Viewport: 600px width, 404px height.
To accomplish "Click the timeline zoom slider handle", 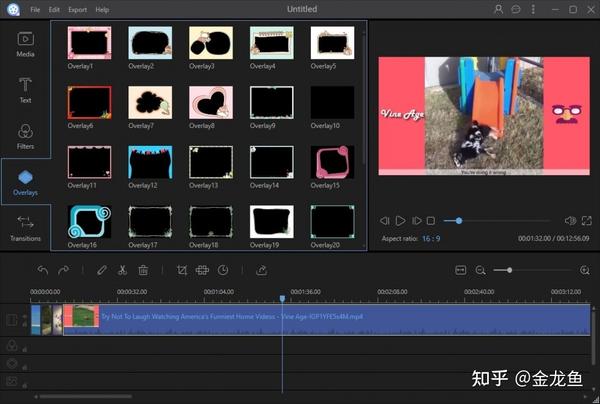I will [509, 270].
